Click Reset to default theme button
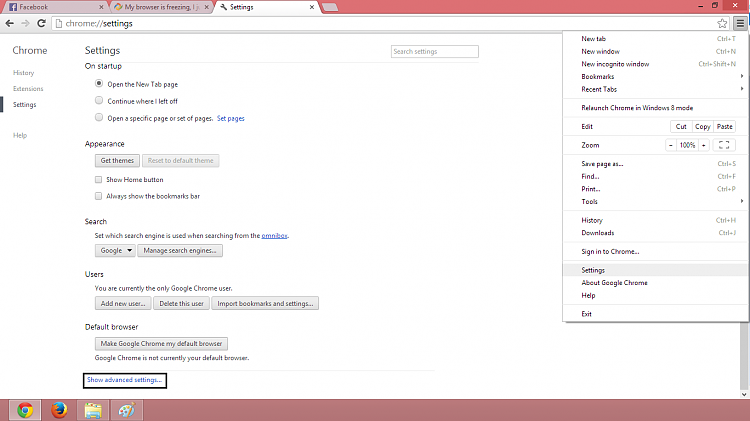This screenshot has height=421, width=750. (x=180, y=160)
